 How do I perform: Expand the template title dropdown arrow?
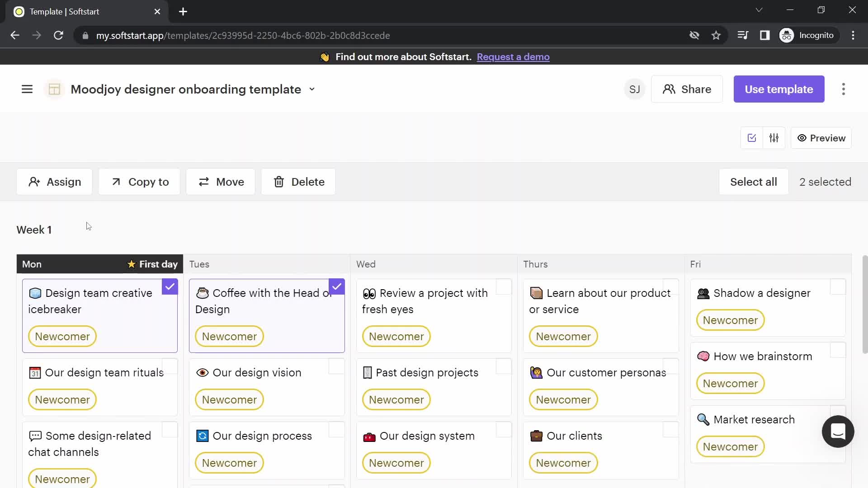pyautogui.click(x=312, y=89)
